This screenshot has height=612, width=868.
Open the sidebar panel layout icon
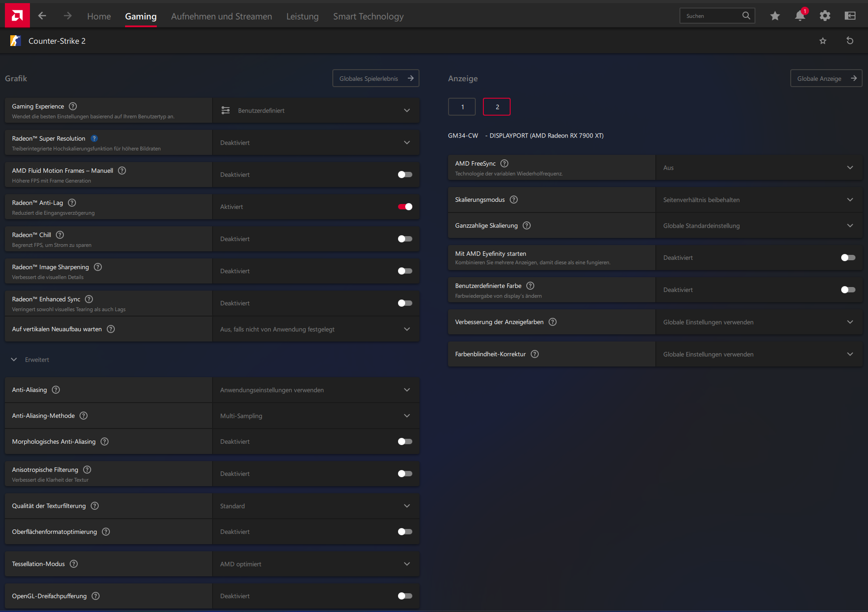(850, 16)
